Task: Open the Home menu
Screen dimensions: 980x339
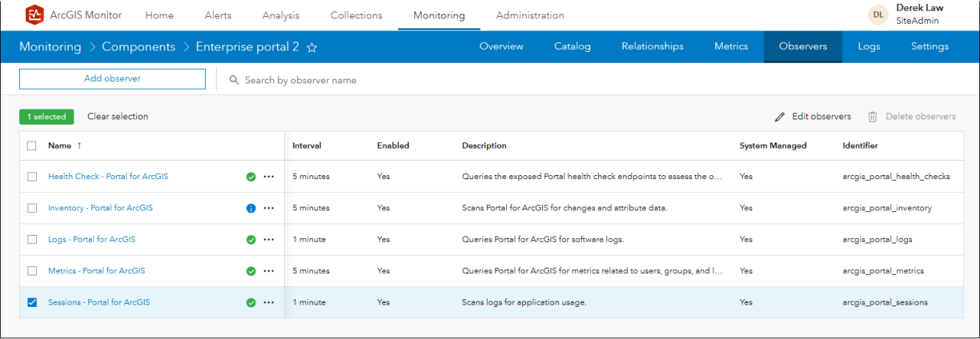Action: click(x=159, y=15)
